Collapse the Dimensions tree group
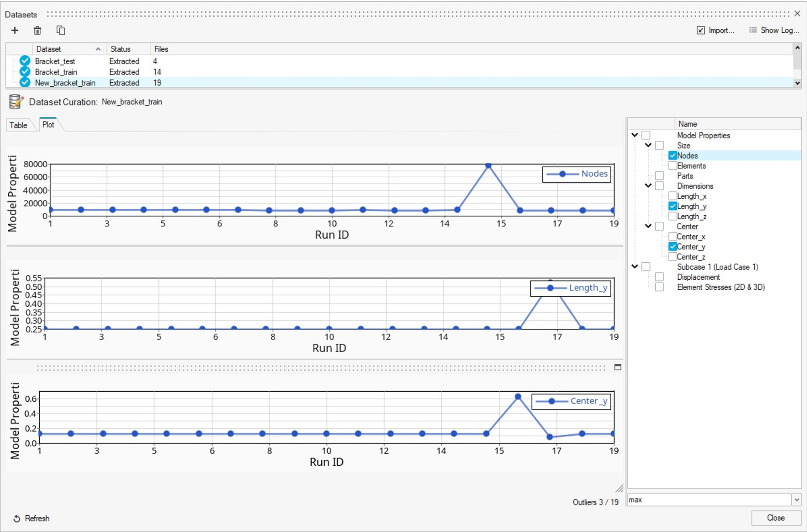Screen dimensions: 807x532 click(648, 186)
